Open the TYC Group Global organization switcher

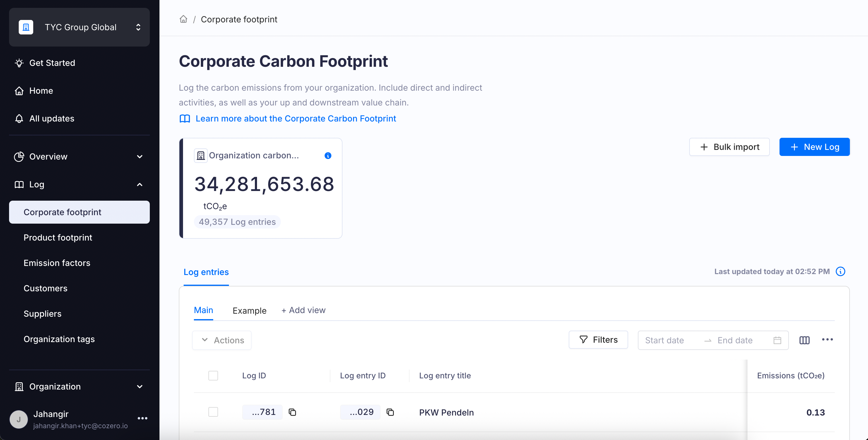[x=79, y=27]
